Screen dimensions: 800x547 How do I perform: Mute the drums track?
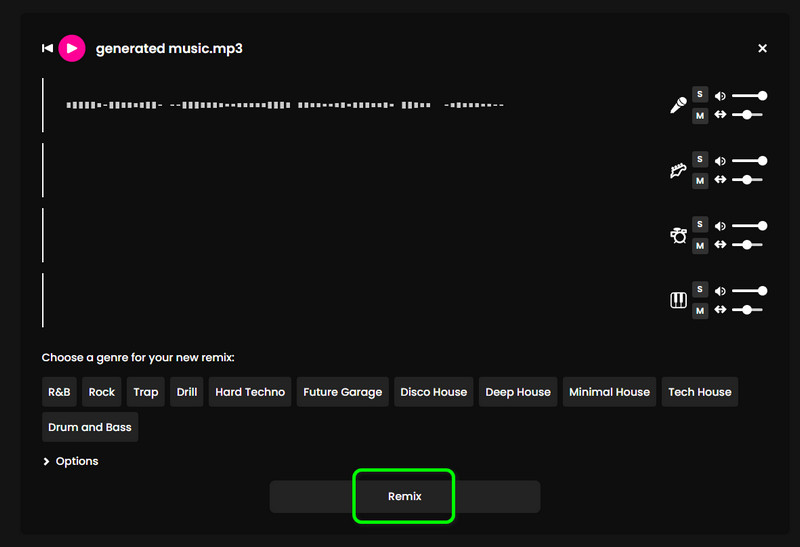(700, 246)
